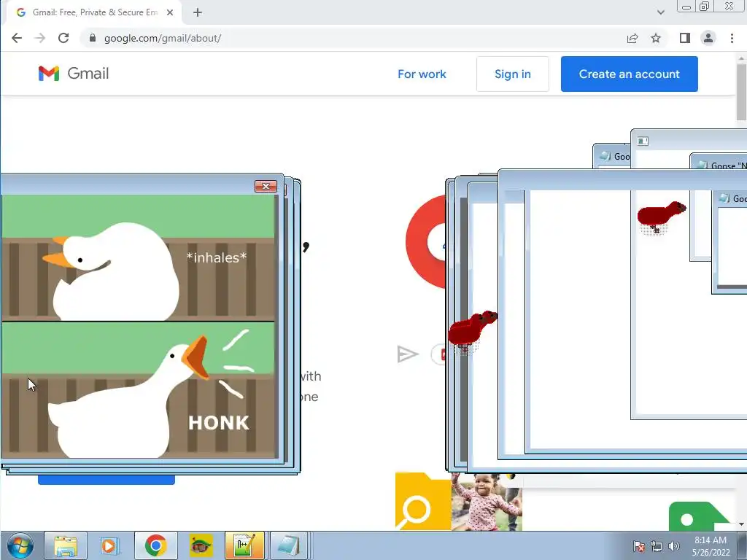Close the Gmail tab
Screen dimensions: 747x560
(169, 12)
